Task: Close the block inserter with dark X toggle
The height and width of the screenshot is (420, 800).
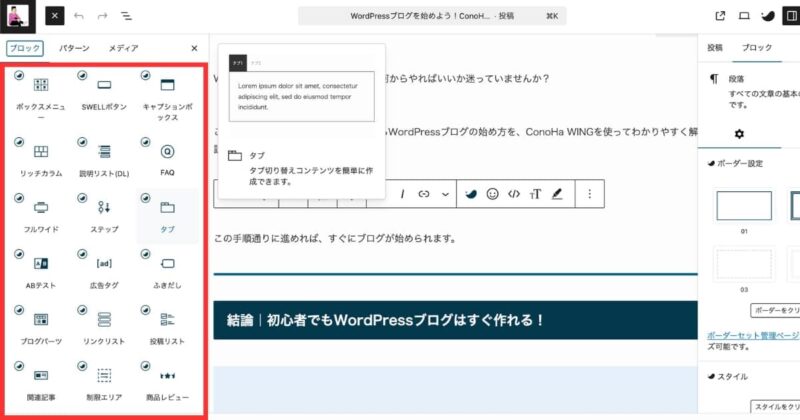Action: point(55,16)
